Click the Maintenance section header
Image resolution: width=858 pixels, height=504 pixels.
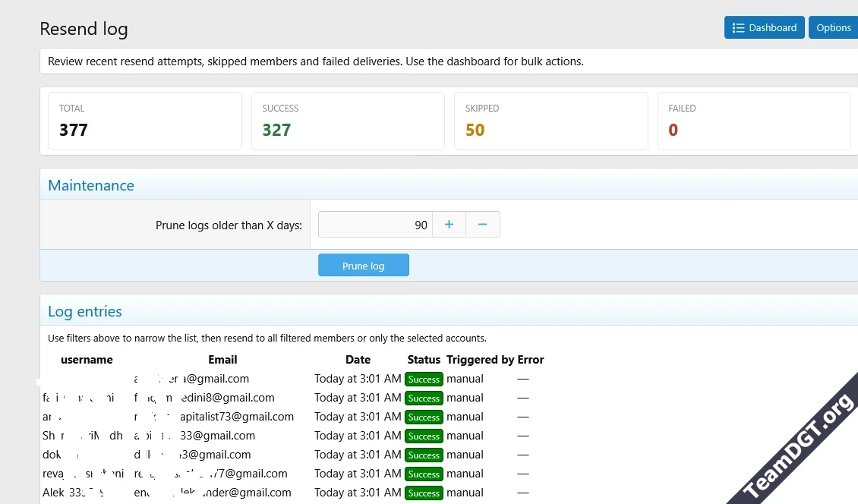pyautogui.click(x=91, y=185)
